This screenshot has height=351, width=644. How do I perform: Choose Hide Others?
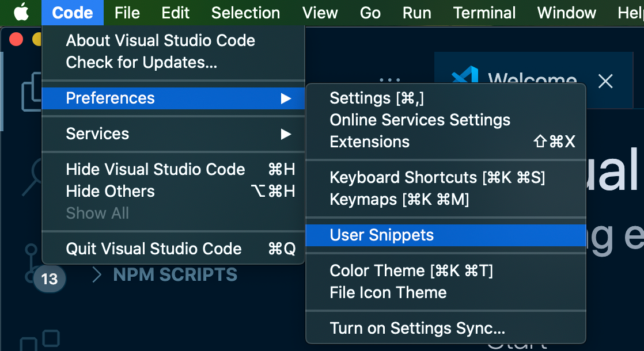point(173,192)
